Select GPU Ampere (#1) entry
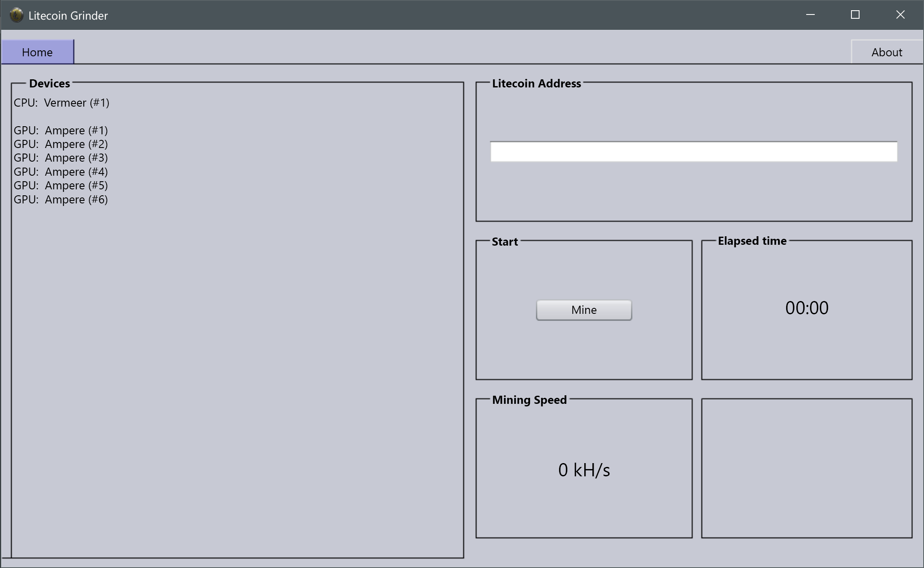 (x=61, y=130)
